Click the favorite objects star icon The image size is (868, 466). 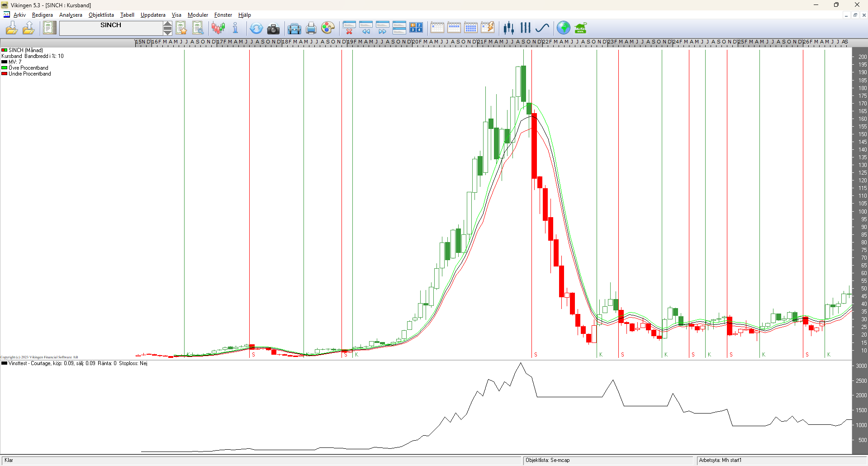pos(181,28)
